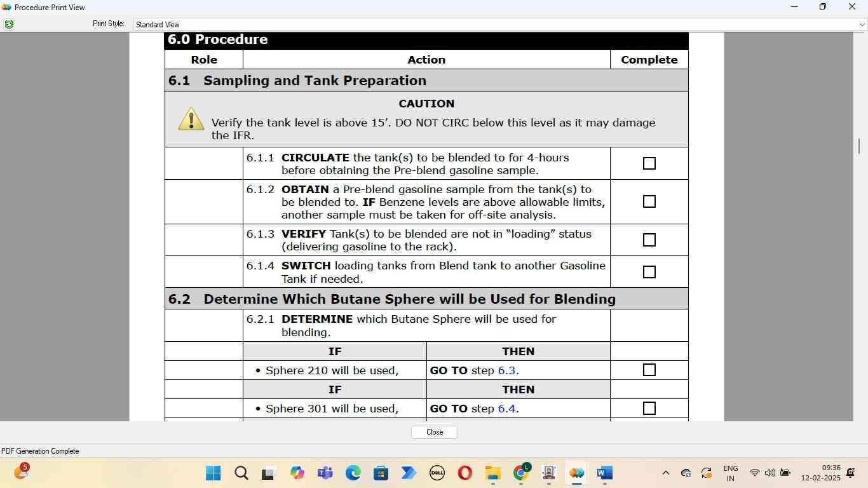Click the caution warning triangle icon
868x488 pixels.
(191, 119)
